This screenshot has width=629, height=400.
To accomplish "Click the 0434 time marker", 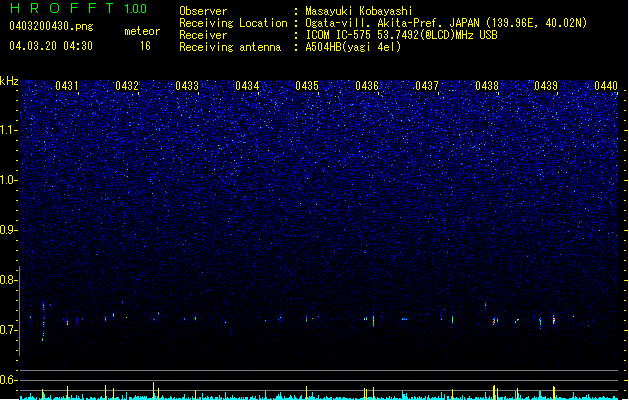I will click(x=247, y=86).
